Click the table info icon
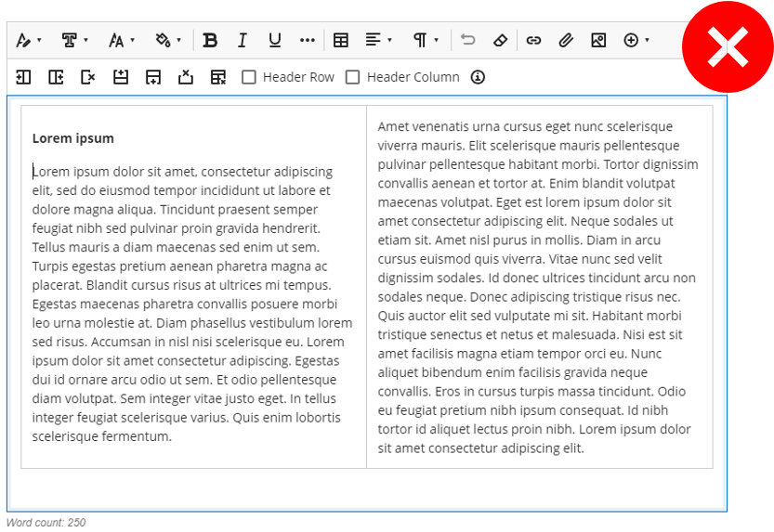This screenshot has width=774, height=532. coord(478,77)
